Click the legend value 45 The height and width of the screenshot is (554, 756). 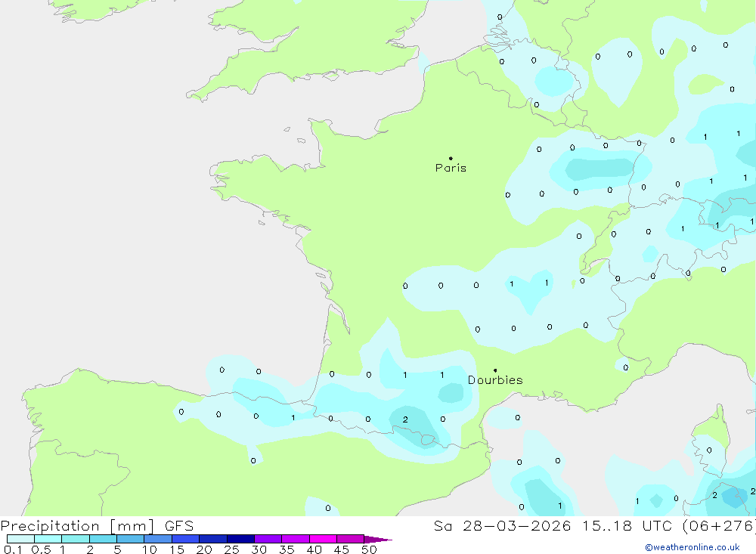pos(342,549)
